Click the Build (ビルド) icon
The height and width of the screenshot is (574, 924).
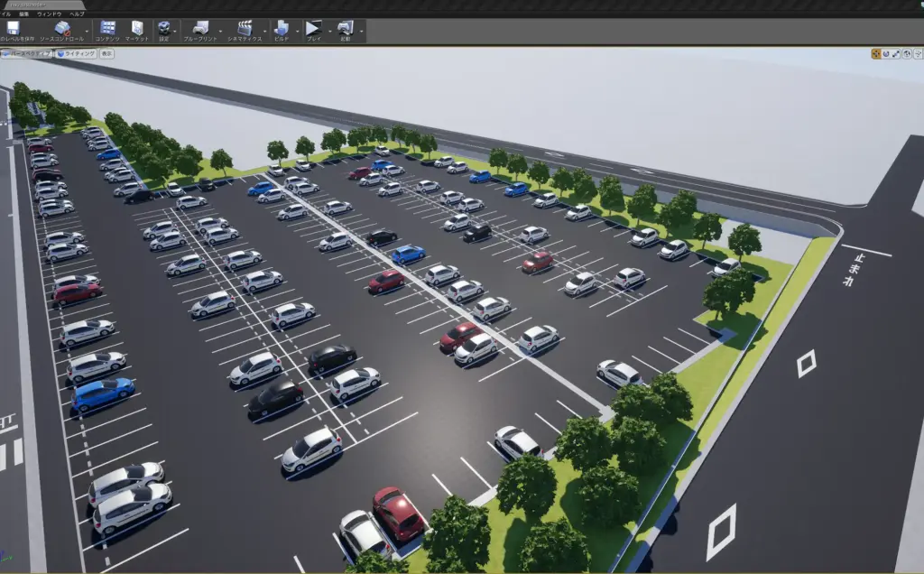coord(282,30)
